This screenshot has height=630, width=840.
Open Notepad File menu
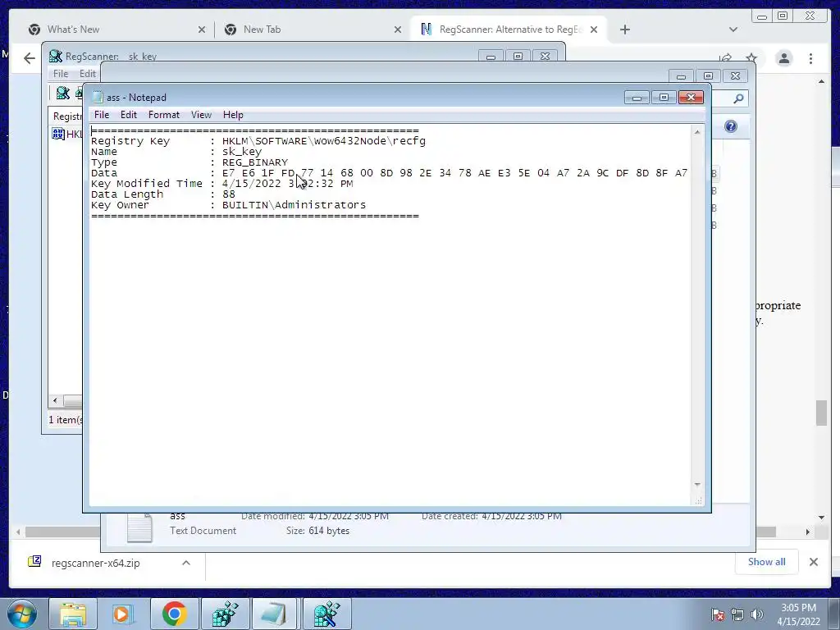[x=101, y=115]
